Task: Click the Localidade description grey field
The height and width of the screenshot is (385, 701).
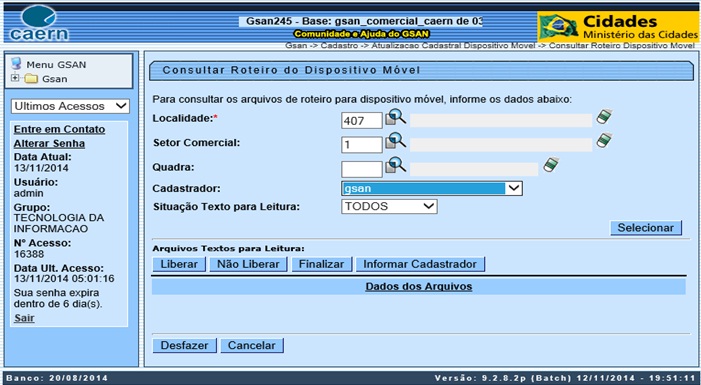Action: (x=501, y=120)
